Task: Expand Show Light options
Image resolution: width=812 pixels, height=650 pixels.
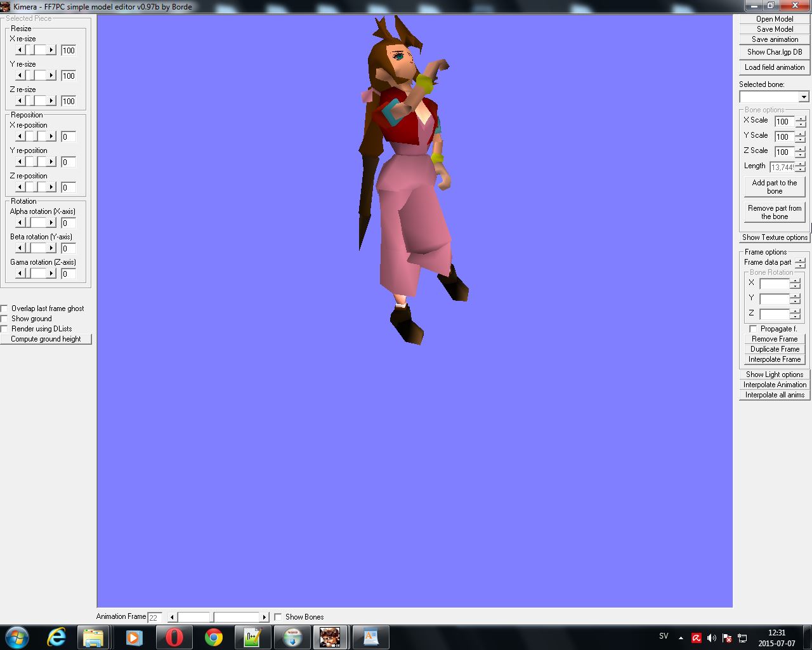Action: point(775,375)
